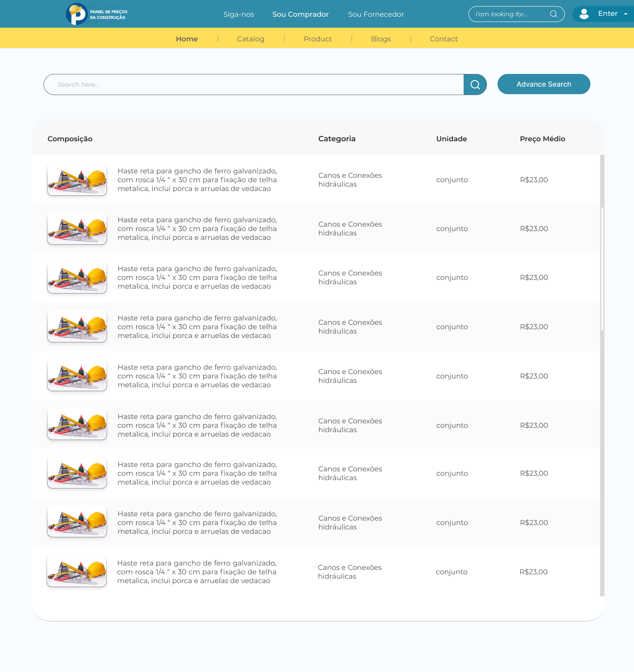Open the last row's product thumbnail
The image size is (634, 672).
coord(77,571)
